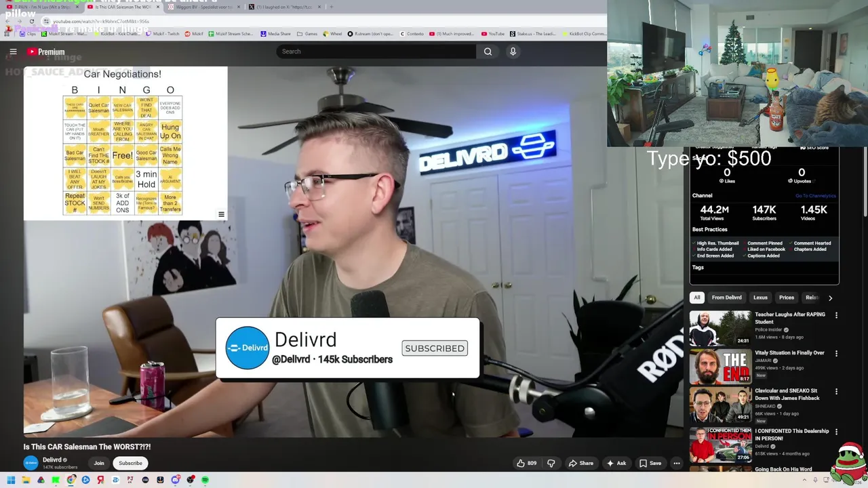This screenshot has height=488, width=868.
Task: Show more chips with right arrow
Action: pos(830,298)
